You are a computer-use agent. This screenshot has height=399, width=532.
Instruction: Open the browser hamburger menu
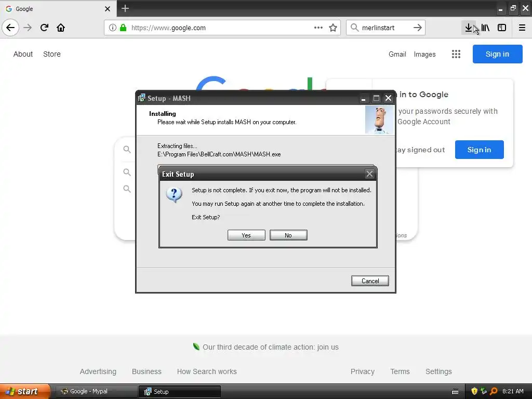tap(522, 28)
